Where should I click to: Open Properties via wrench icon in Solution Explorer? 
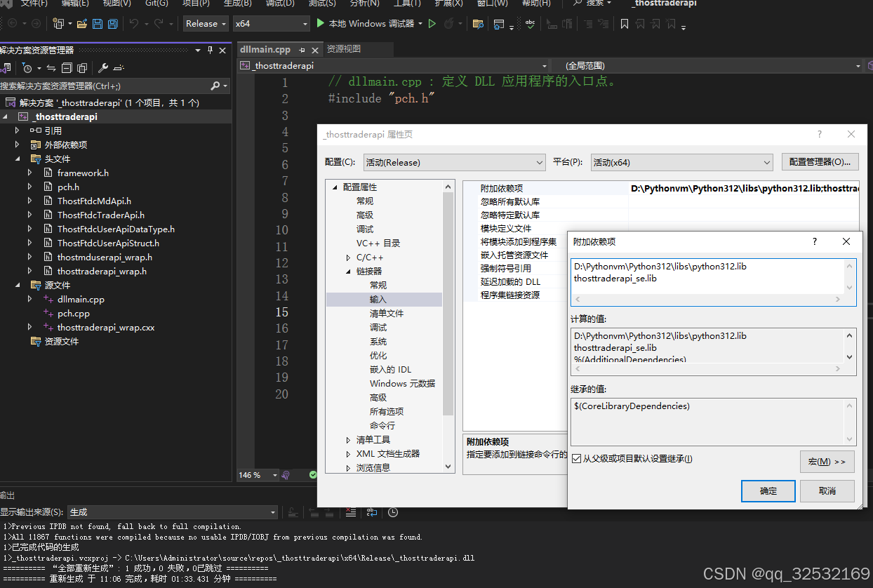click(104, 67)
